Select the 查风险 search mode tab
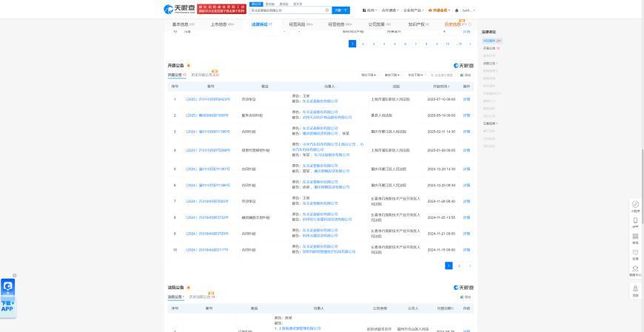Viewport: 644px width, 332px height. point(284,4)
